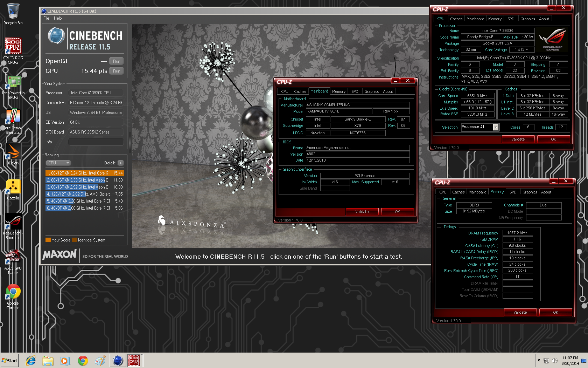Select ranking row 5 4C/8T 3.20 GHz
The height and width of the screenshot is (368, 588).
[x=85, y=201]
